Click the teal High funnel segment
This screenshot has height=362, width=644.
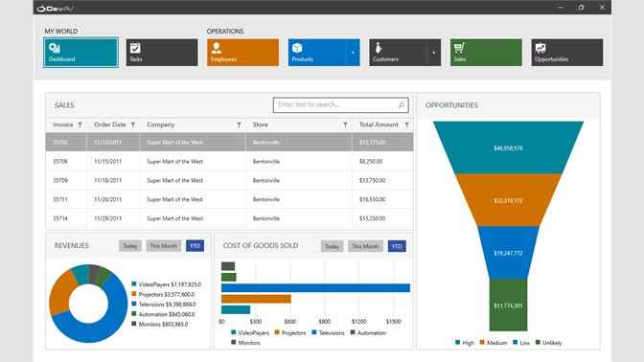point(509,147)
